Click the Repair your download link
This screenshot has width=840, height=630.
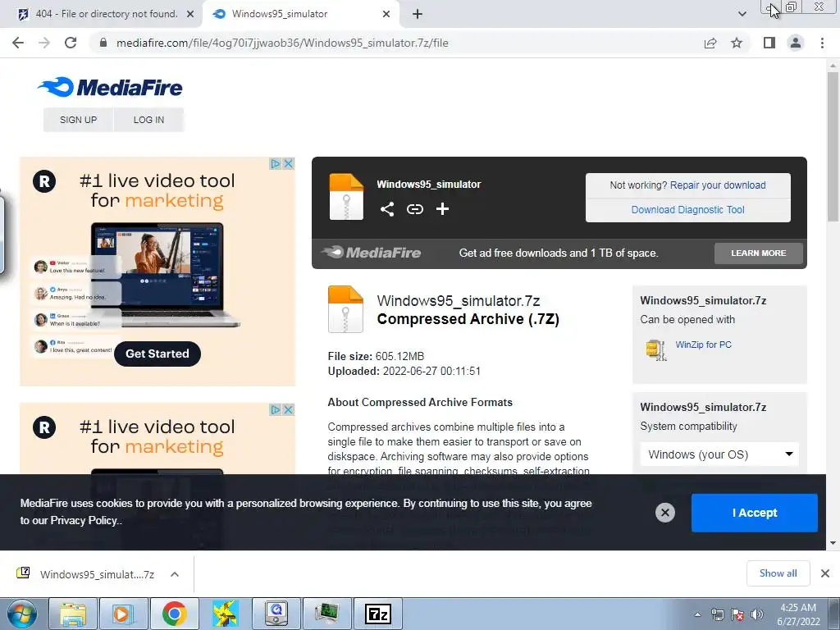[x=718, y=185]
